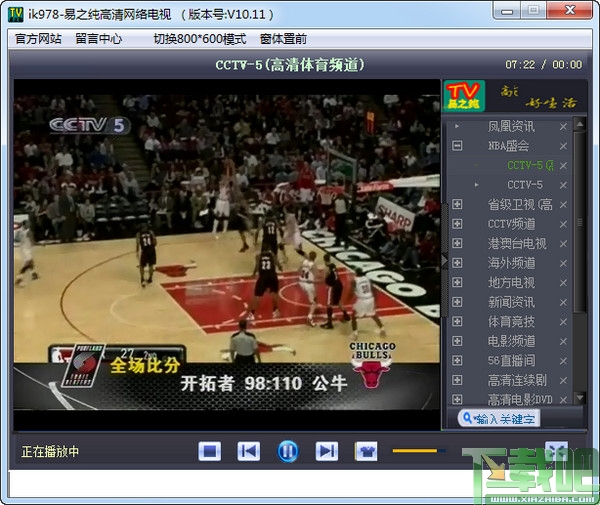Expand the 高清电影DVD category
The width and height of the screenshot is (600, 505).
tap(457, 399)
